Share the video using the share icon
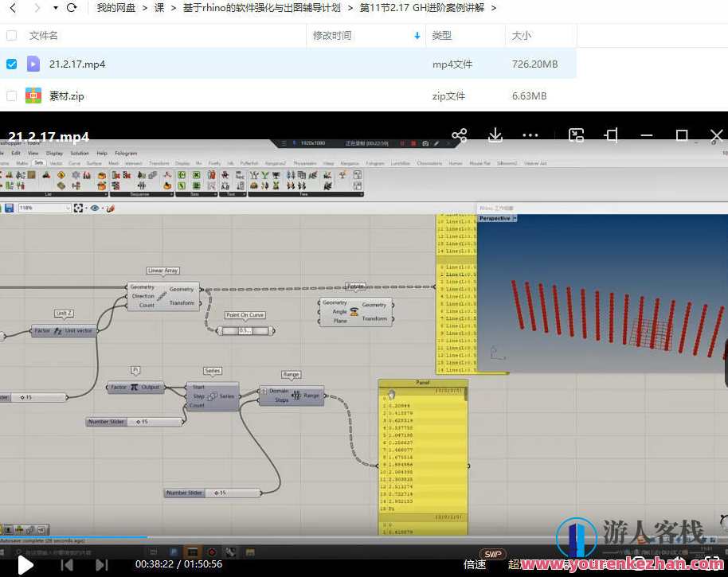Image resolution: width=728 pixels, height=577 pixels. coord(460,135)
